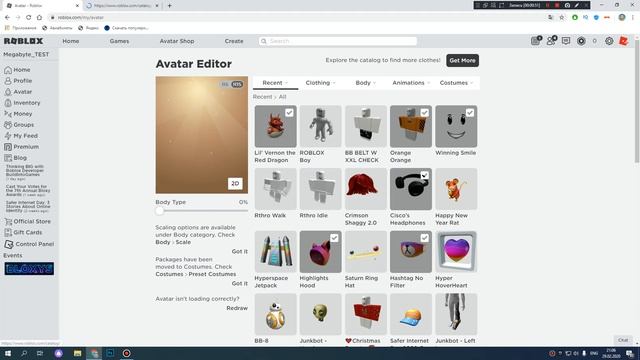Image resolution: width=640 pixels, height=360 pixels.
Task: Open Home in the left sidebar
Action: (17, 70)
